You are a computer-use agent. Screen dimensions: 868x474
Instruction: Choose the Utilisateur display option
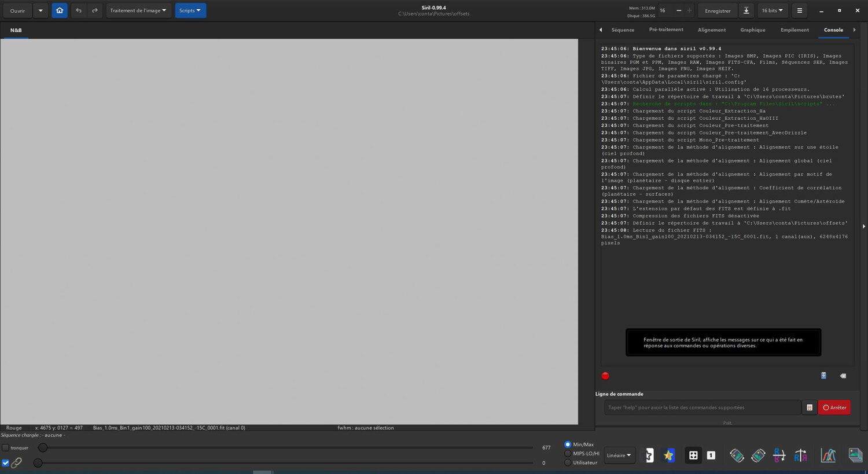[568, 462]
